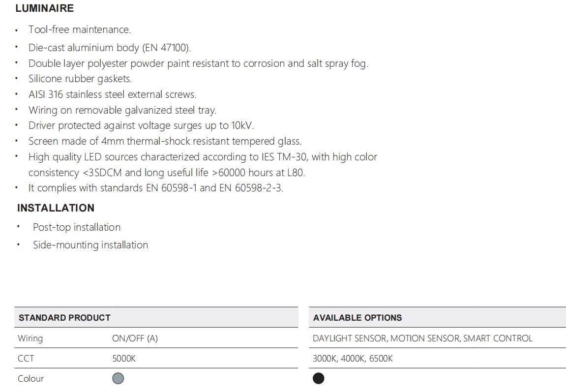Click the ON/OFF (A) wiring value

pos(135,338)
